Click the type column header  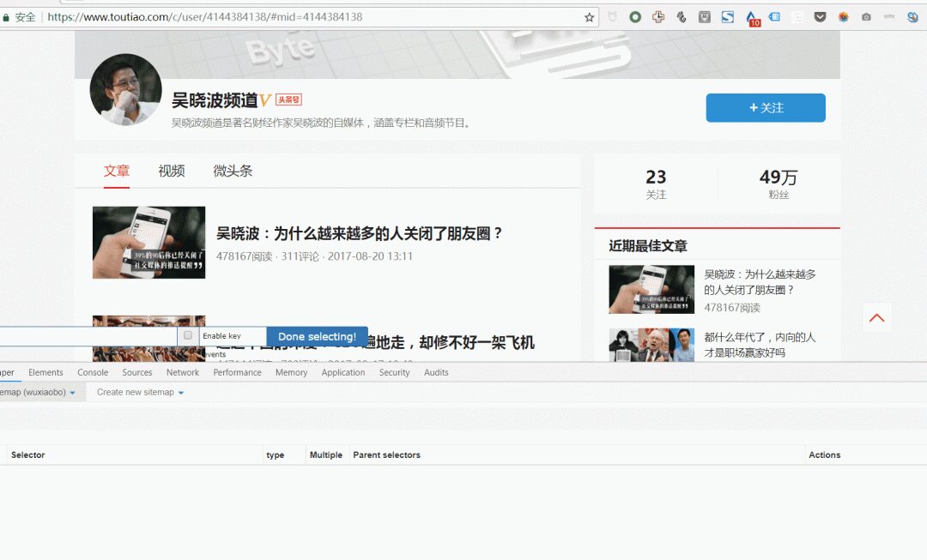(275, 455)
